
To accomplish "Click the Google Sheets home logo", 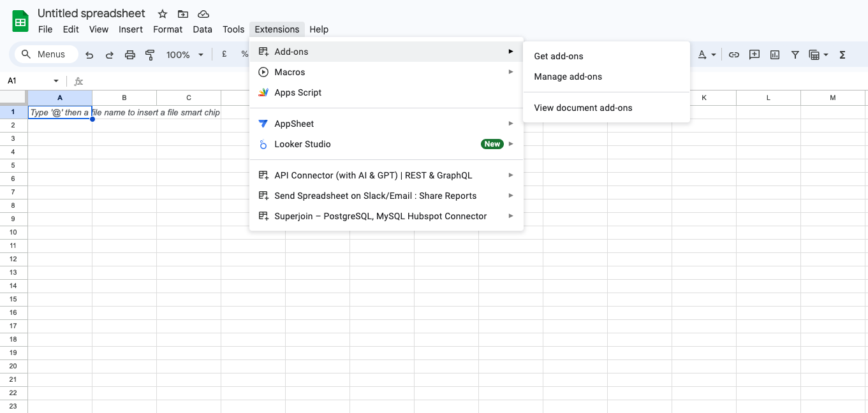I will coord(20,21).
